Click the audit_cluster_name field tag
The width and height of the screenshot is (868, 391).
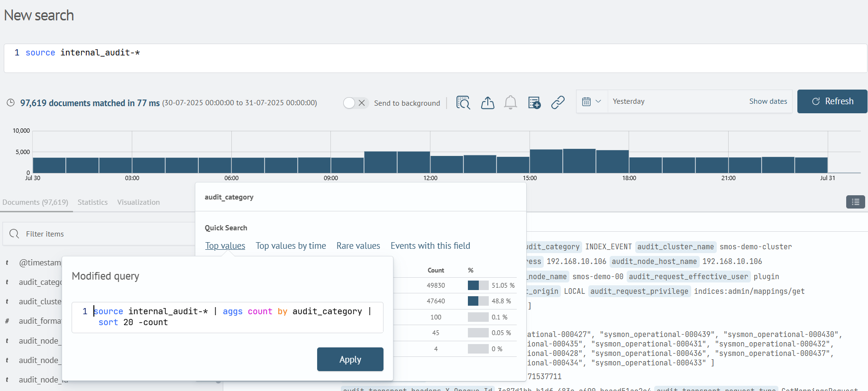tap(676, 246)
